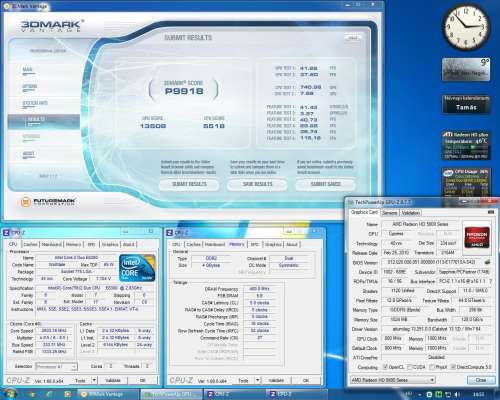Click the Close button in GPU-Z
Viewport: 500px width, 400px height.
tap(480, 380)
